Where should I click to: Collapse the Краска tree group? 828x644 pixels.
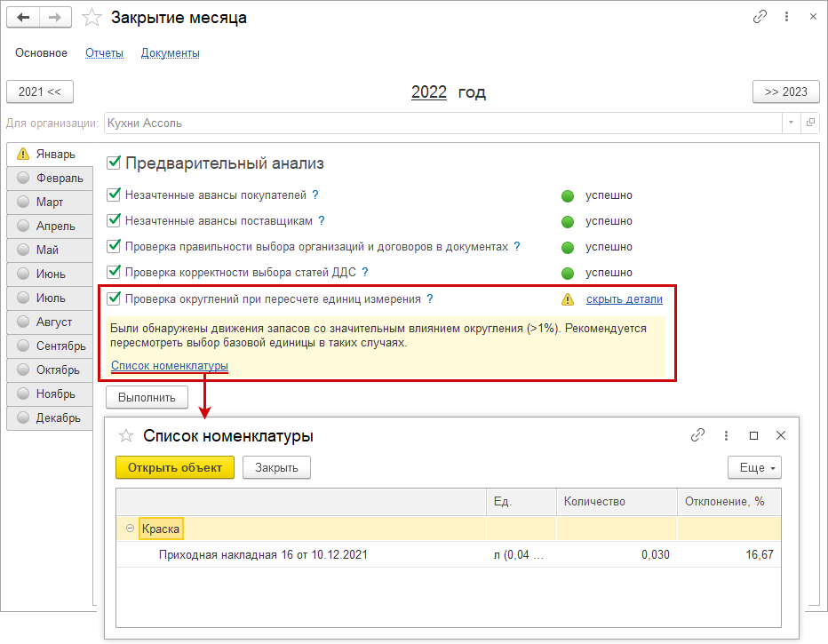pos(130,529)
